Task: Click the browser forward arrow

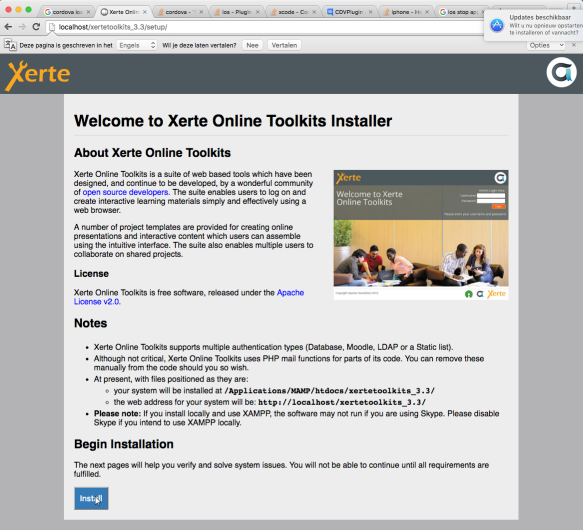Action: point(22,27)
